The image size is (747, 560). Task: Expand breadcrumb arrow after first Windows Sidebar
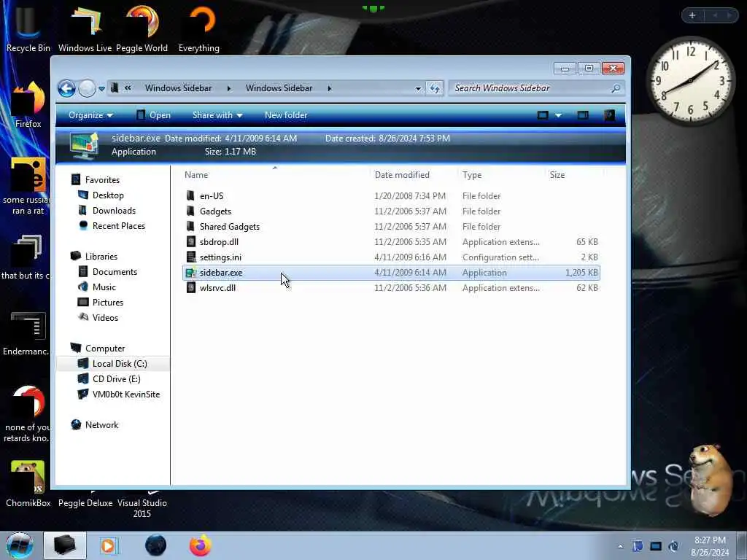(x=229, y=88)
